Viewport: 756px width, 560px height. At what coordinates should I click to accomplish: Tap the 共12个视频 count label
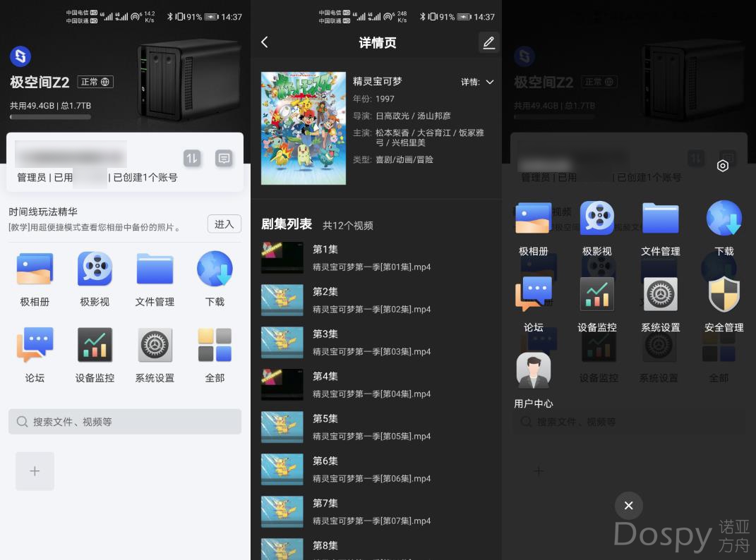(347, 226)
